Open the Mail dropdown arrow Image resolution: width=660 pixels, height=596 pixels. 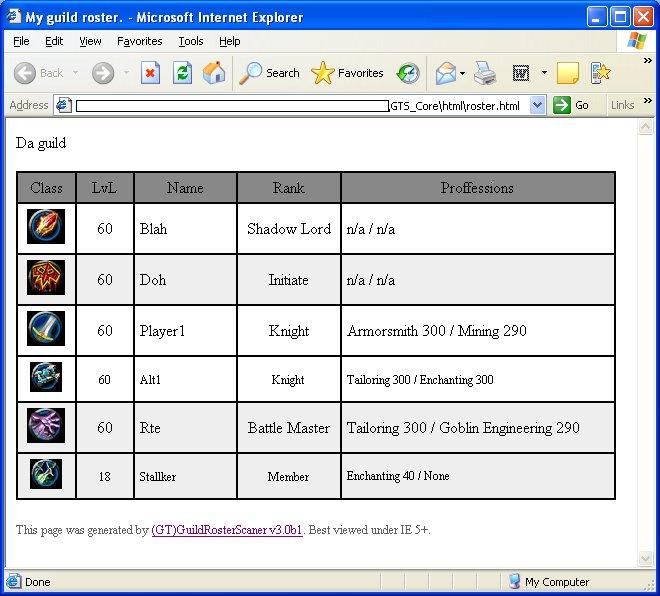[462, 73]
